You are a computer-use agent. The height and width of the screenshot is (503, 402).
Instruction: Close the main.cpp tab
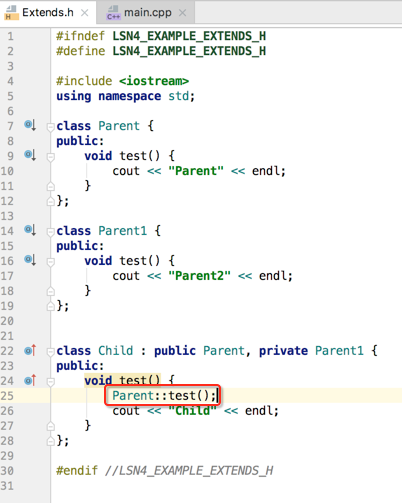tap(182, 13)
